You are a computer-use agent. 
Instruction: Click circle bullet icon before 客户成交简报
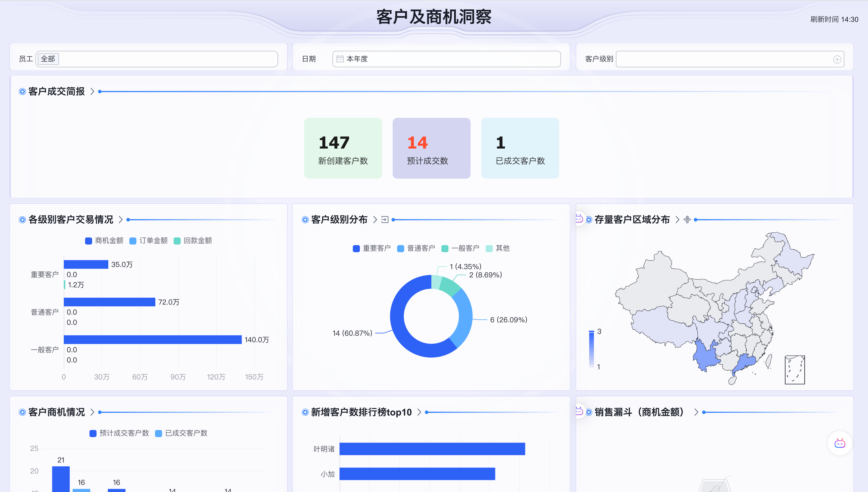(x=22, y=92)
